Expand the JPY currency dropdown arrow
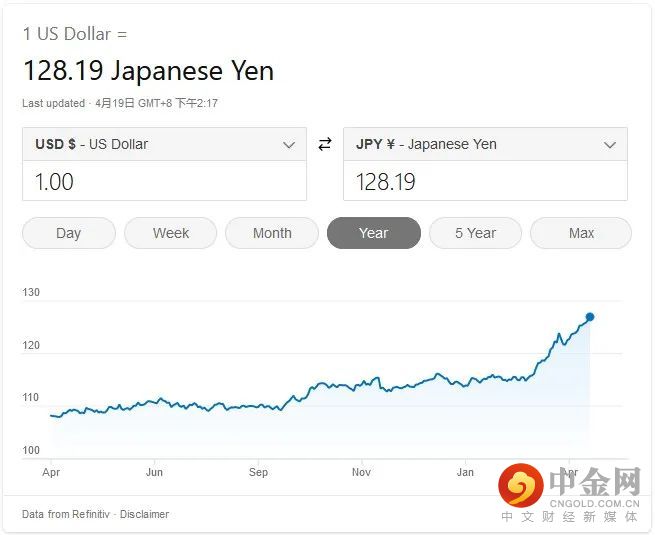The image size is (655, 535). 610,145
